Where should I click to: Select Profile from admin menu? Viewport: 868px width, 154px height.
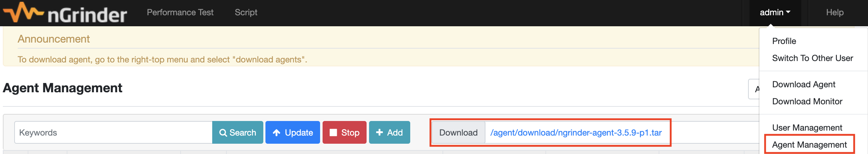784,41
